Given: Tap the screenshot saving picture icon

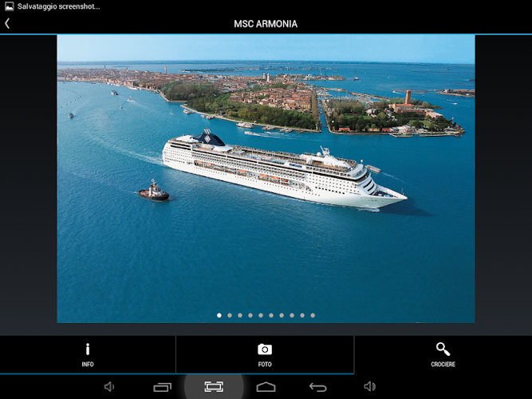Looking at the screenshot, I should [9, 6].
